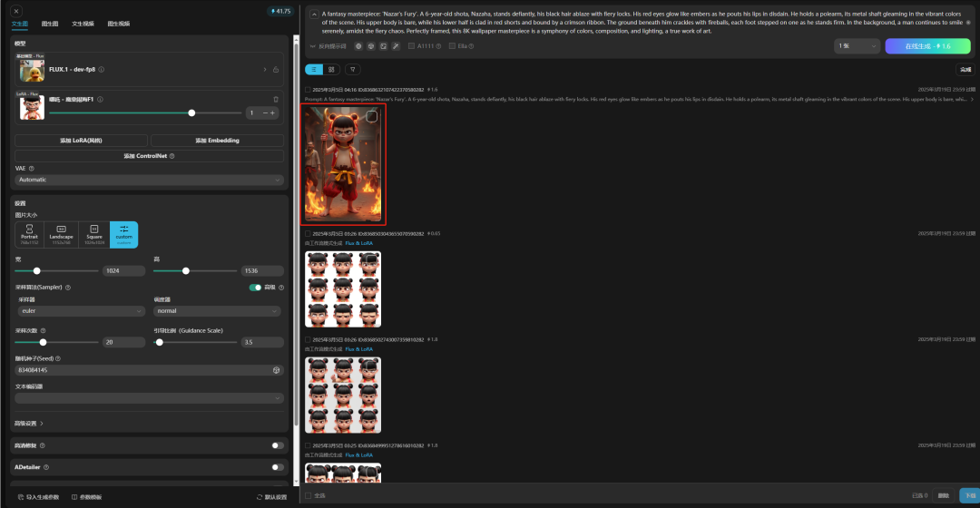Image resolution: width=980 pixels, height=508 pixels.
Task: Open the Seed help icon
Action: point(58,359)
